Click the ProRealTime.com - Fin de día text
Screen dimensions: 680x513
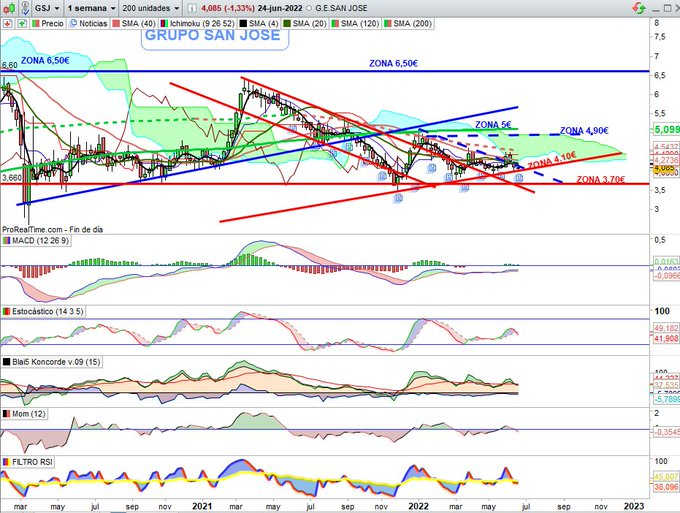[x=52, y=229]
